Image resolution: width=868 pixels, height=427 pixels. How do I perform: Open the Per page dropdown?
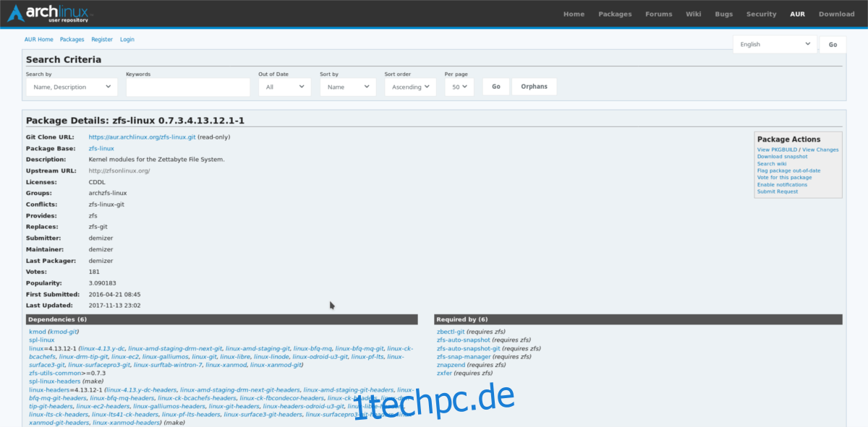pos(459,87)
